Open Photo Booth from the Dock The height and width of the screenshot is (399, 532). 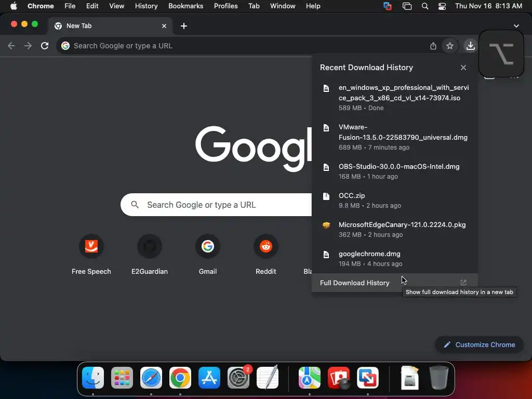(x=339, y=377)
